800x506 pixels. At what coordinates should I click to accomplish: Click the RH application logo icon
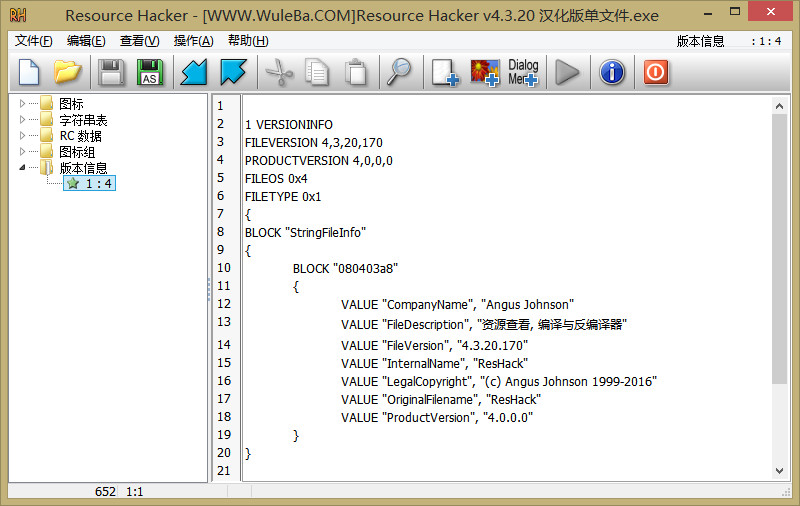click(18, 15)
